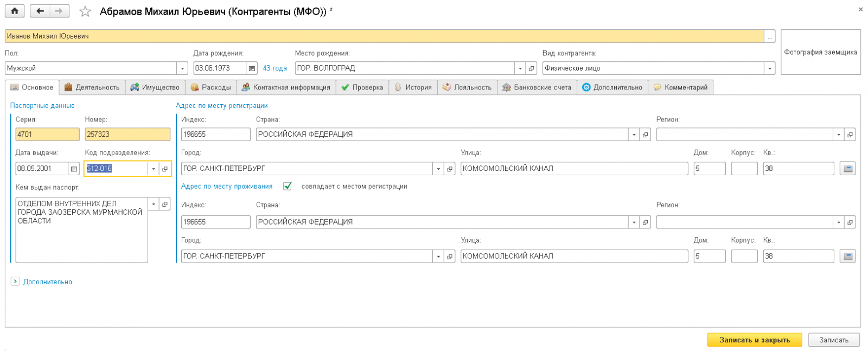Open Код подразделения dropdown arrow

pos(154,169)
